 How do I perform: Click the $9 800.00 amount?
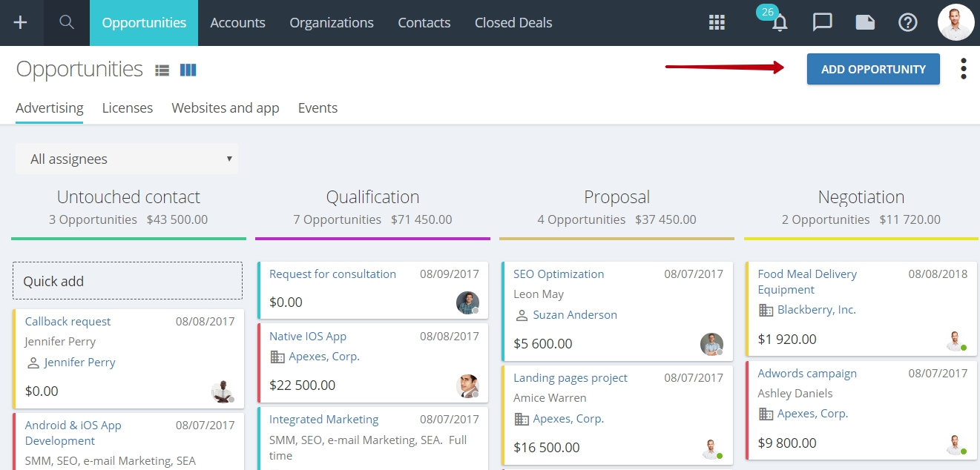tap(787, 443)
